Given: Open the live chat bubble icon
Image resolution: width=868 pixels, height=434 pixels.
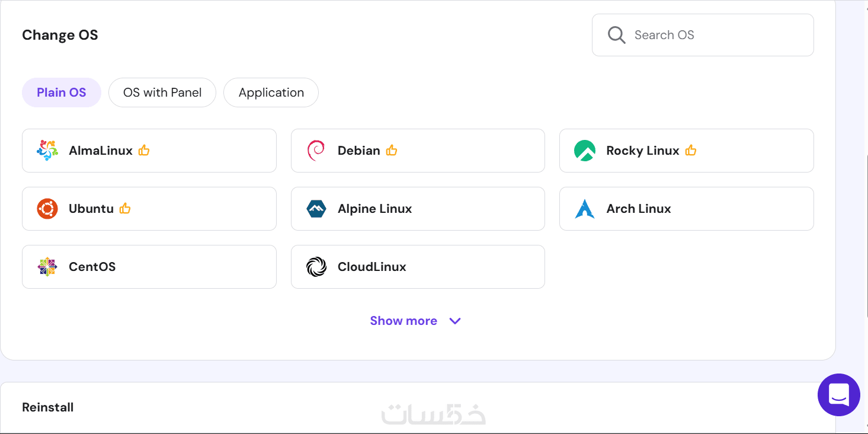Looking at the screenshot, I should tap(839, 394).
